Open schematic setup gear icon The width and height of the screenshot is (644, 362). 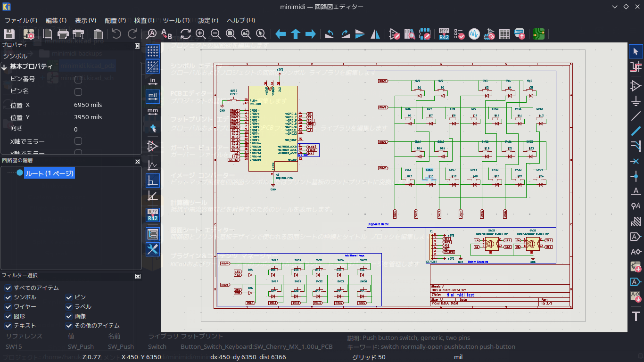[x=29, y=34]
